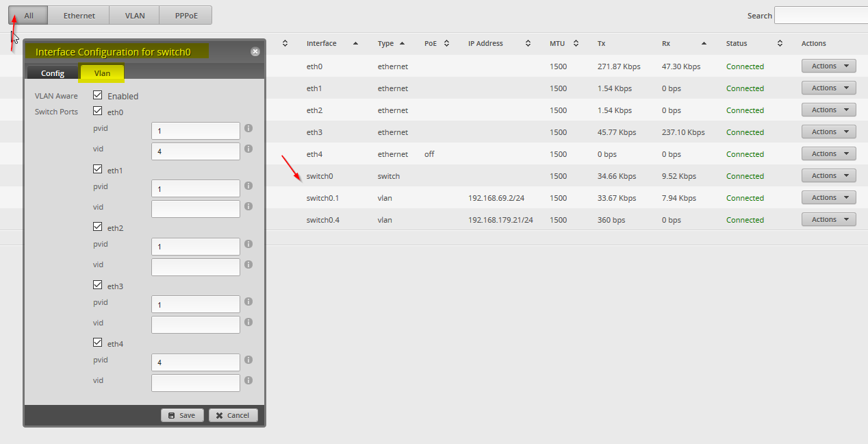The image size is (868, 444).
Task: Click info icon beside eth1 pvid field
Action: (x=248, y=186)
